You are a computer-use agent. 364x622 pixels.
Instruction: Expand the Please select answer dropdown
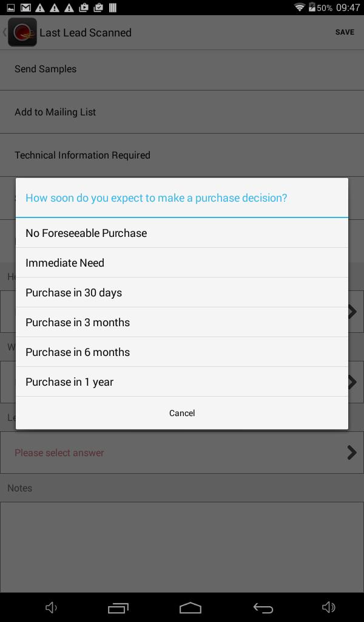point(182,453)
